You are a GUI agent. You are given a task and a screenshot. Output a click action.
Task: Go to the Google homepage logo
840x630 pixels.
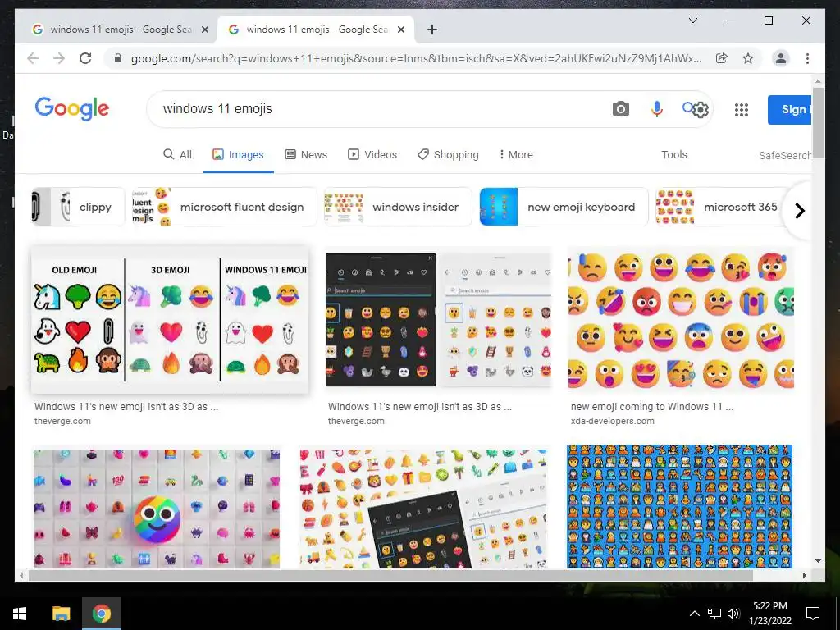72,109
